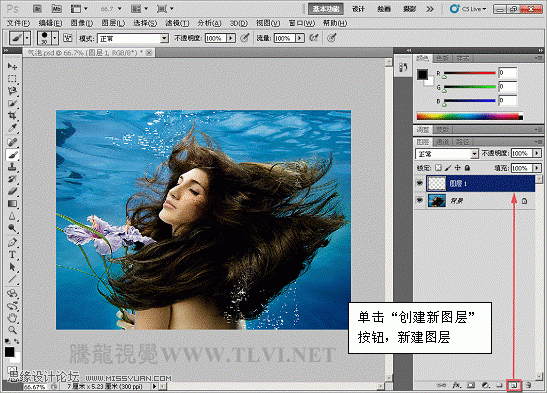Select the Zoom tool
This screenshot has width=547, height=393.
pos(12,330)
